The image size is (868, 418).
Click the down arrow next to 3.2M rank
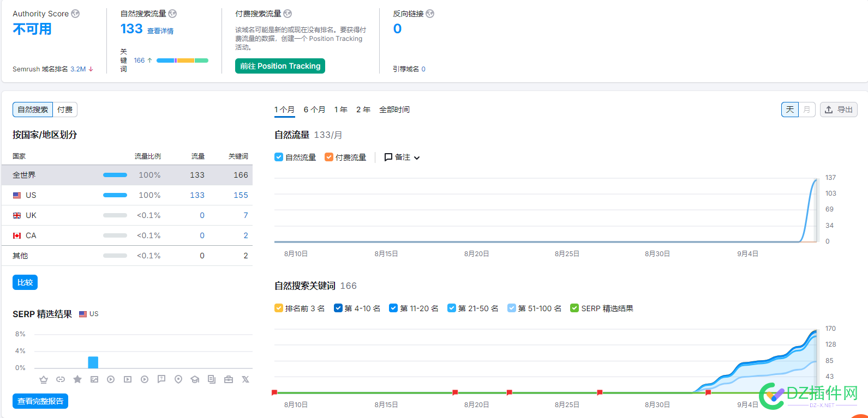coord(91,69)
